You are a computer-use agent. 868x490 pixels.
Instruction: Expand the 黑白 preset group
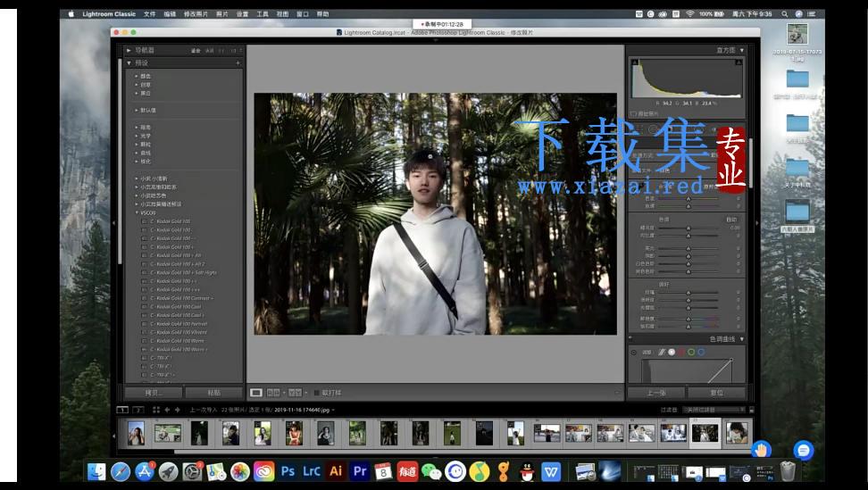[136, 94]
